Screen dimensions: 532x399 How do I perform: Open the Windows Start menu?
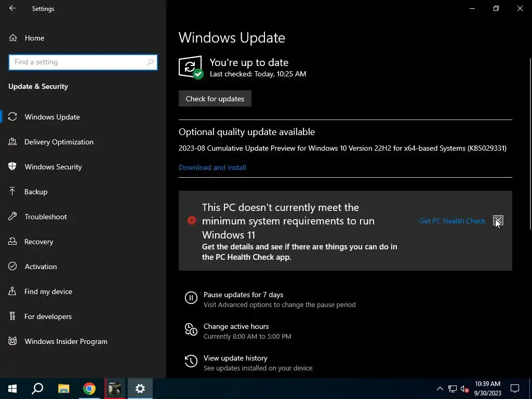point(12,389)
